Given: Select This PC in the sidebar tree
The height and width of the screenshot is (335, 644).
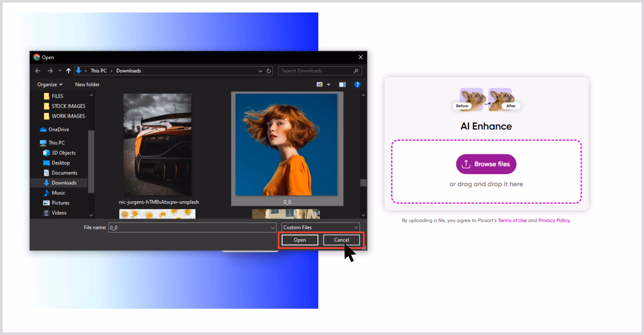Looking at the screenshot, I should [52, 143].
